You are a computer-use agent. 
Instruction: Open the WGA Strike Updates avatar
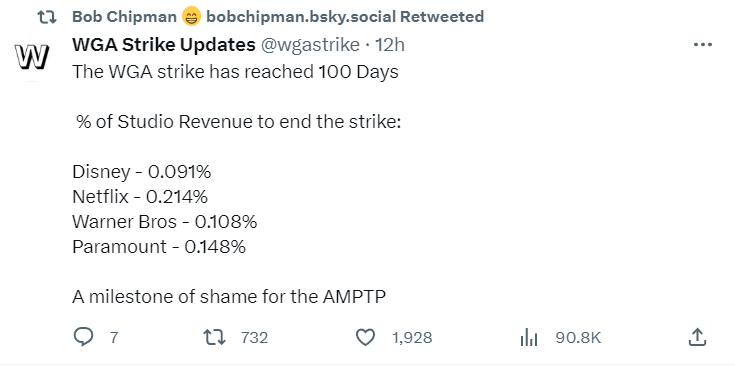pos(31,56)
